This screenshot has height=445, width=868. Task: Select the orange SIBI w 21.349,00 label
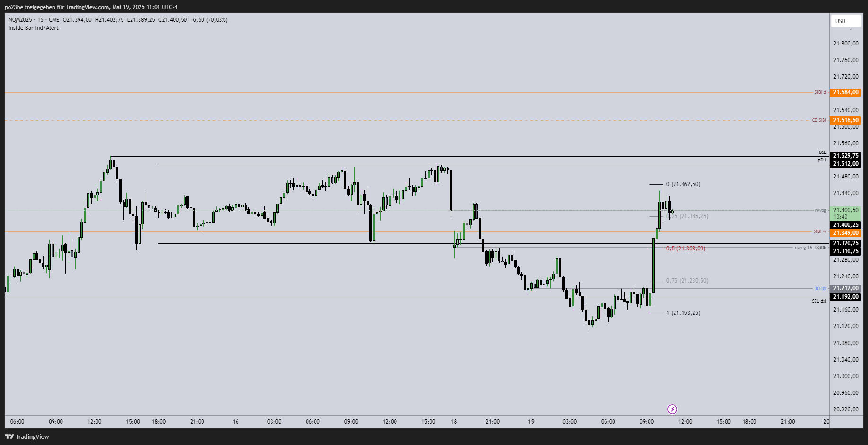point(845,233)
